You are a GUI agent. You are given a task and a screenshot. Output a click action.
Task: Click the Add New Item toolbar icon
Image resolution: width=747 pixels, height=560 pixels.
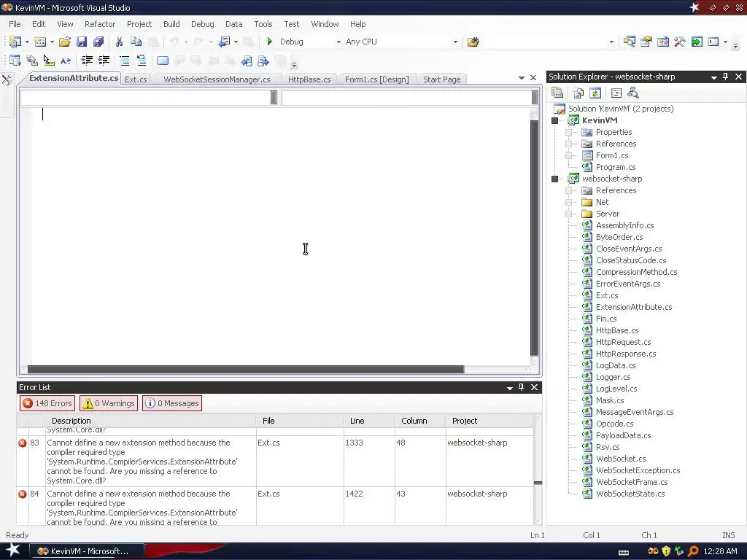(x=40, y=42)
